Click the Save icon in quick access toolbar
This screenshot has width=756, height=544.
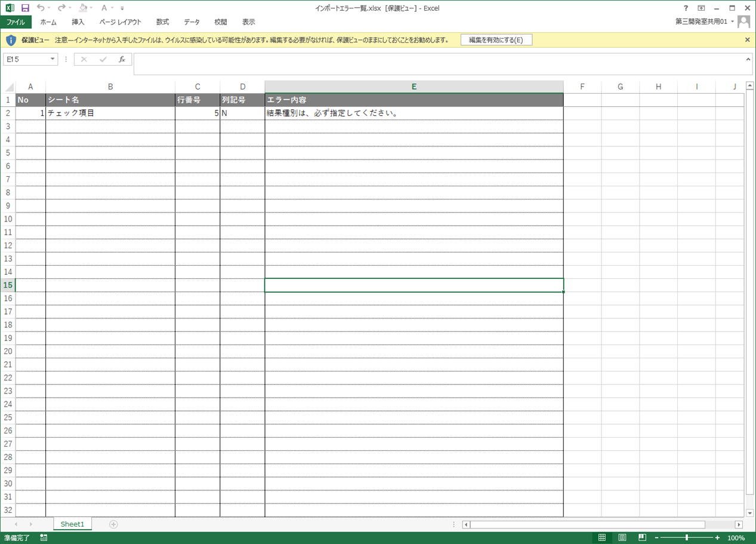(25, 8)
